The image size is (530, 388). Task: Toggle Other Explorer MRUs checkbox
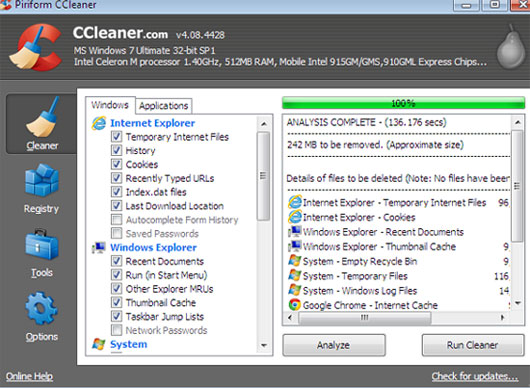click(x=117, y=289)
